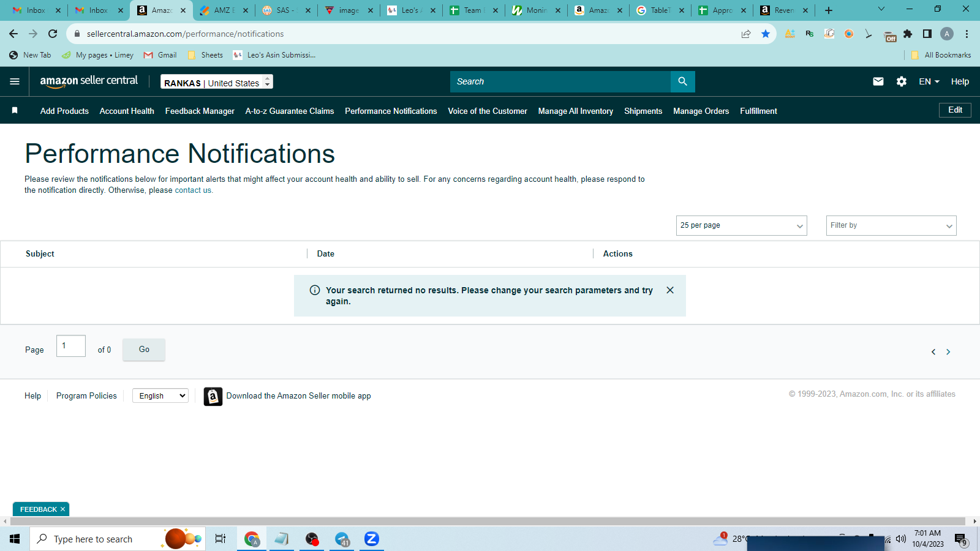The height and width of the screenshot is (551, 980).
Task: Open the Seller Central settings gear
Action: coord(902,81)
